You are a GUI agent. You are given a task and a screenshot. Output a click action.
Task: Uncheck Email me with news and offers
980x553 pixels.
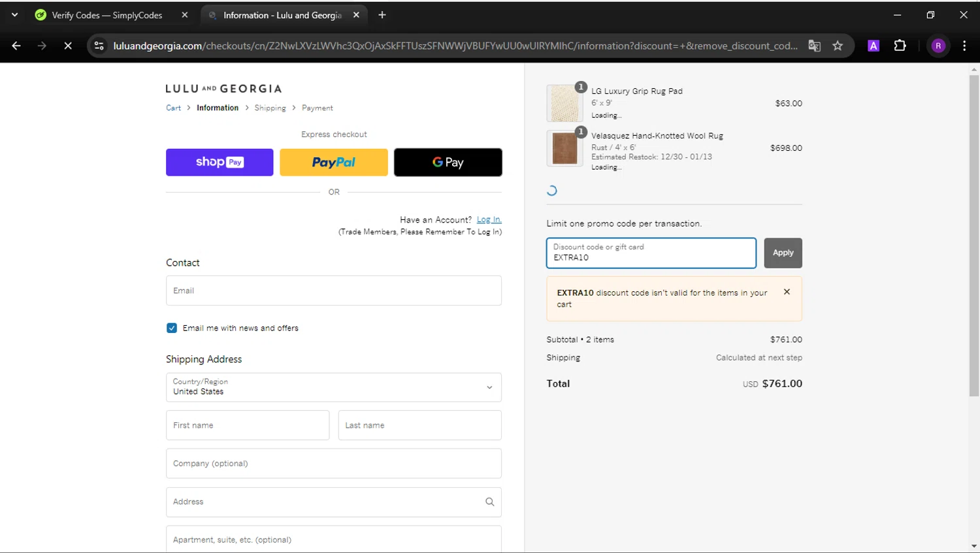[172, 328]
